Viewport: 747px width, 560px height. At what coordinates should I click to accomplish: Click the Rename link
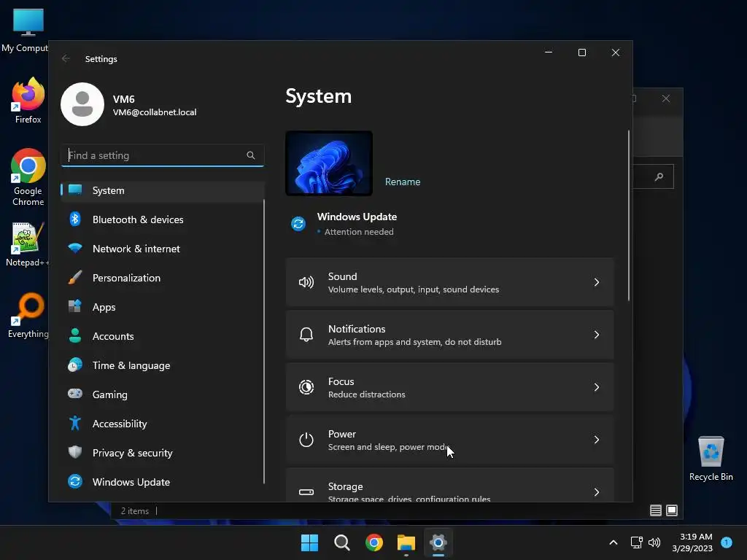click(x=403, y=182)
